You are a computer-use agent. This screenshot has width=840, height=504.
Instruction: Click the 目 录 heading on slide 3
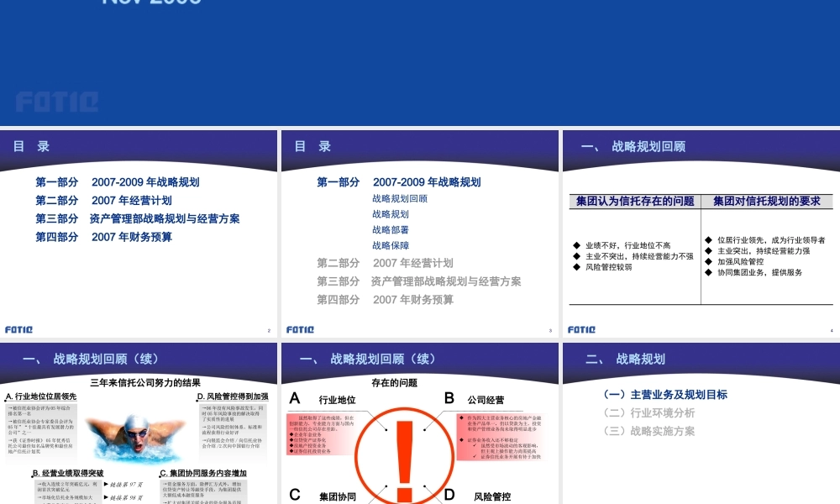click(312, 146)
